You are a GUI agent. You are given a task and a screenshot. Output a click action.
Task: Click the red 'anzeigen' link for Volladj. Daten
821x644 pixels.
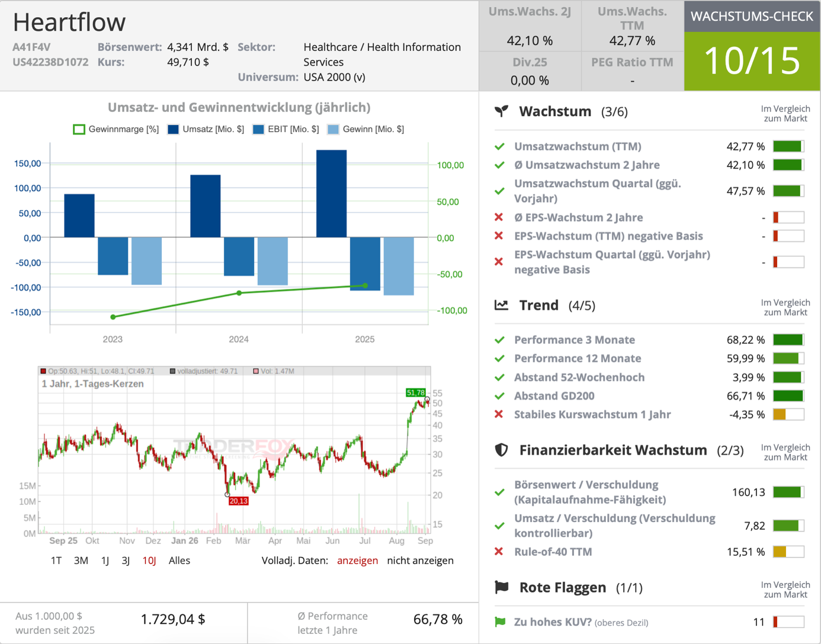pos(357,561)
